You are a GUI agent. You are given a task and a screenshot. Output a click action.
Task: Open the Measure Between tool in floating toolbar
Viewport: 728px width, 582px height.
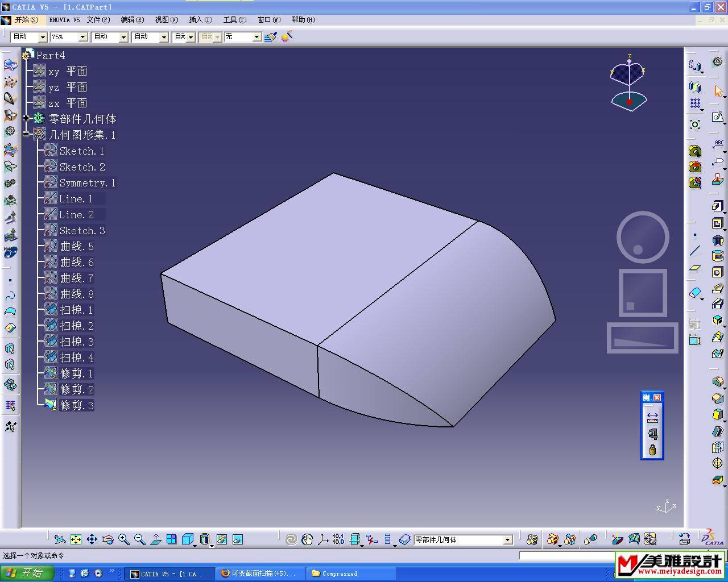click(x=652, y=417)
